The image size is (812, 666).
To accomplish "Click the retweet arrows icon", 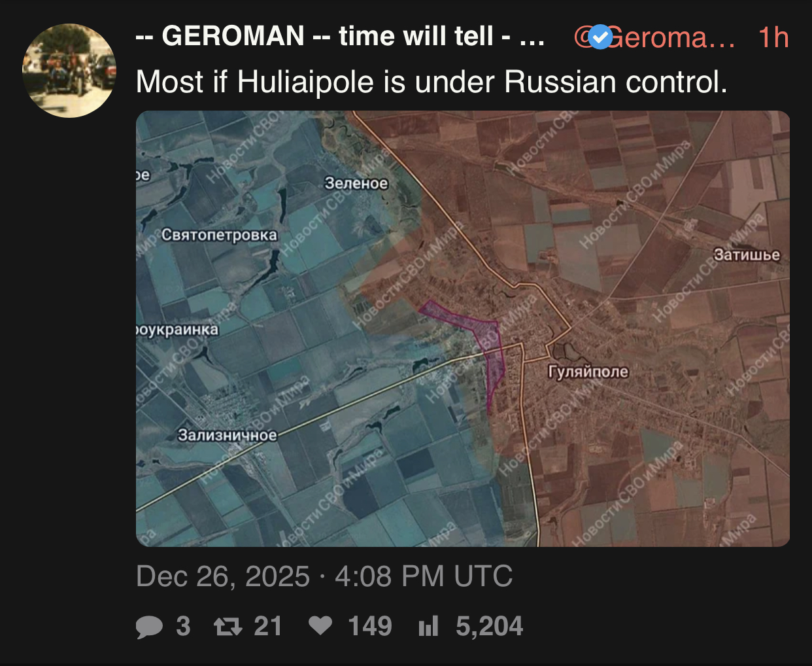I will [228, 627].
